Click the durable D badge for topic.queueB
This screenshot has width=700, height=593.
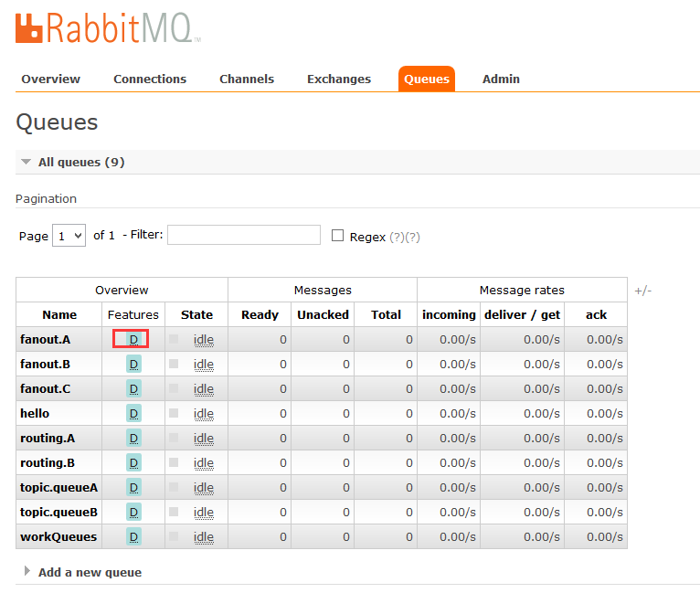pyautogui.click(x=133, y=512)
